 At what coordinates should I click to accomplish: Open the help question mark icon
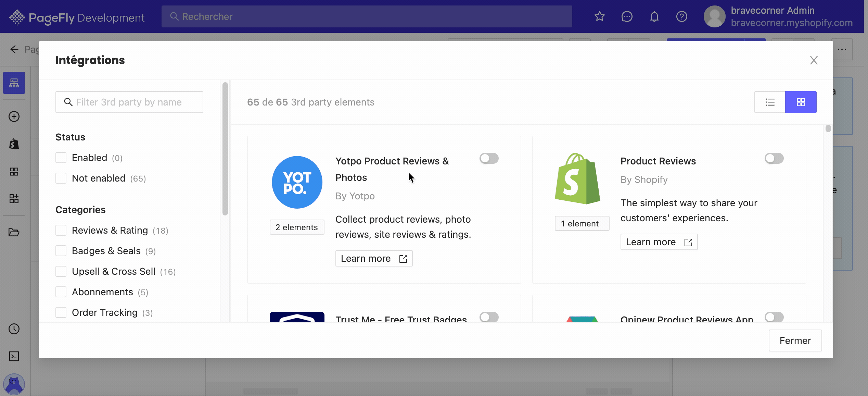(x=681, y=16)
